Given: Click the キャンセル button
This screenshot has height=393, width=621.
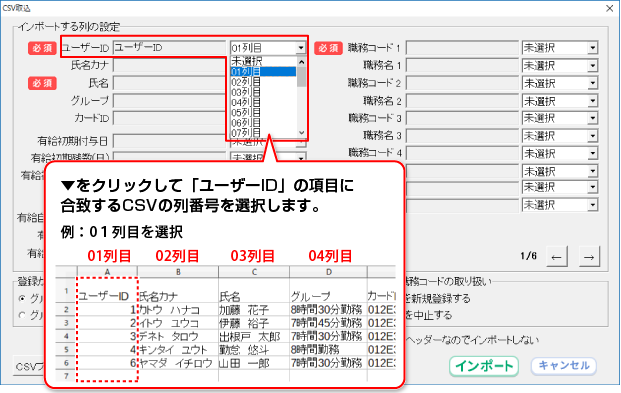Looking at the screenshot, I should 564,365.
